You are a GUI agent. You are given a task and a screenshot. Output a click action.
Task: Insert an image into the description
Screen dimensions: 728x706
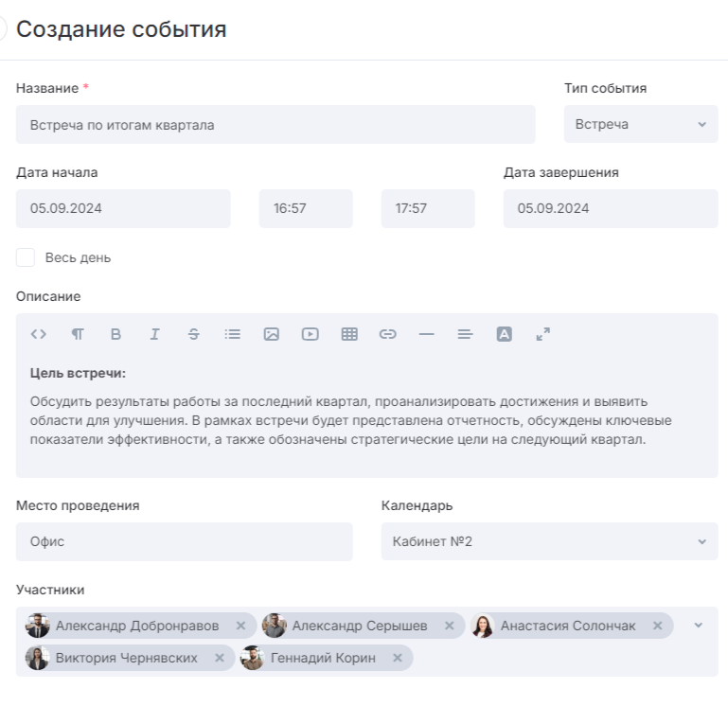[x=271, y=334]
